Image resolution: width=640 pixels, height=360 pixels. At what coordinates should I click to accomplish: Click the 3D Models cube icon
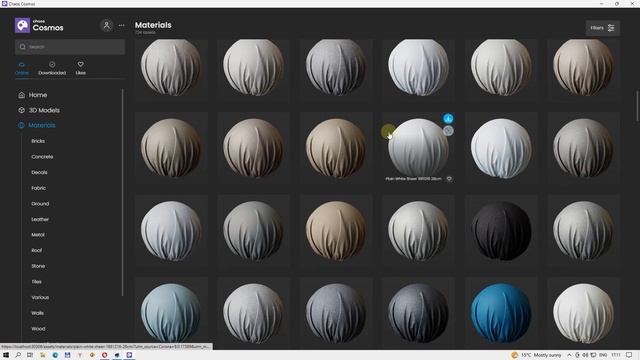pyautogui.click(x=22, y=110)
